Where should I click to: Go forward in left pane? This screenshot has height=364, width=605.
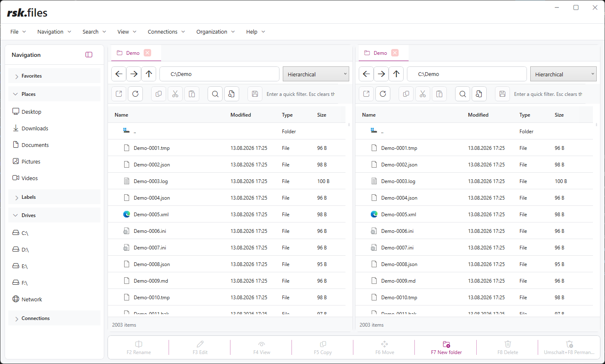click(x=134, y=74)
